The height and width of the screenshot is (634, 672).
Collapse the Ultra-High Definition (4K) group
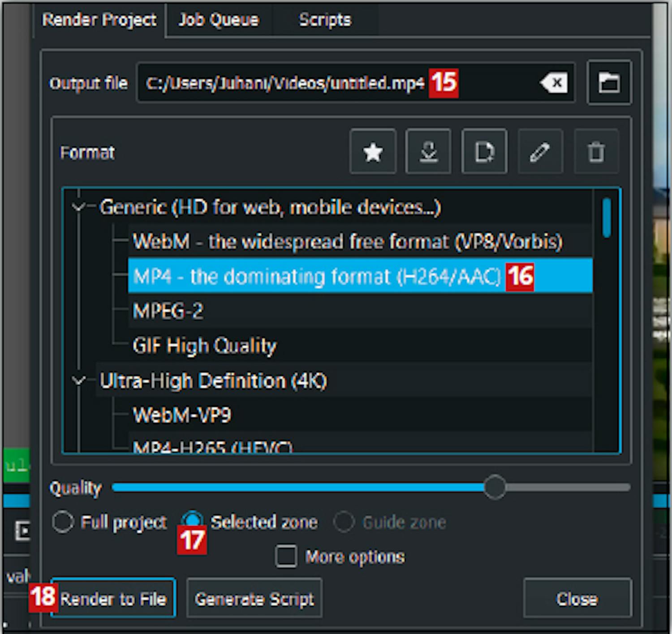click(x=79, y=381)
